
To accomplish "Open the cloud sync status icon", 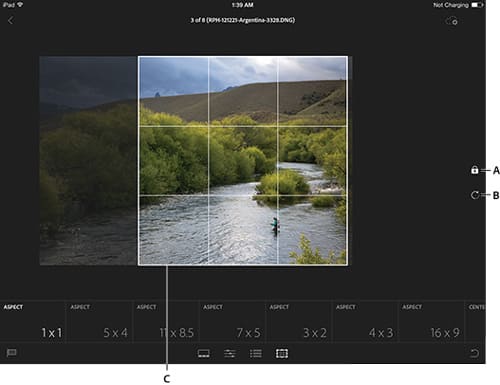I will (452, 21).
